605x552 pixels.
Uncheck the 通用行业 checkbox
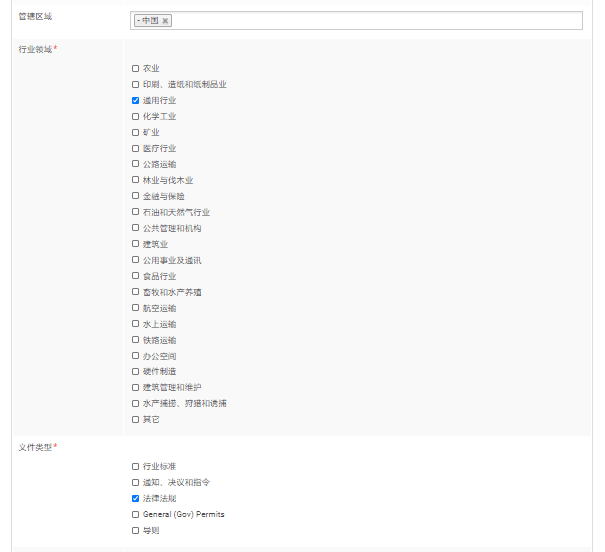coord(136,101)
